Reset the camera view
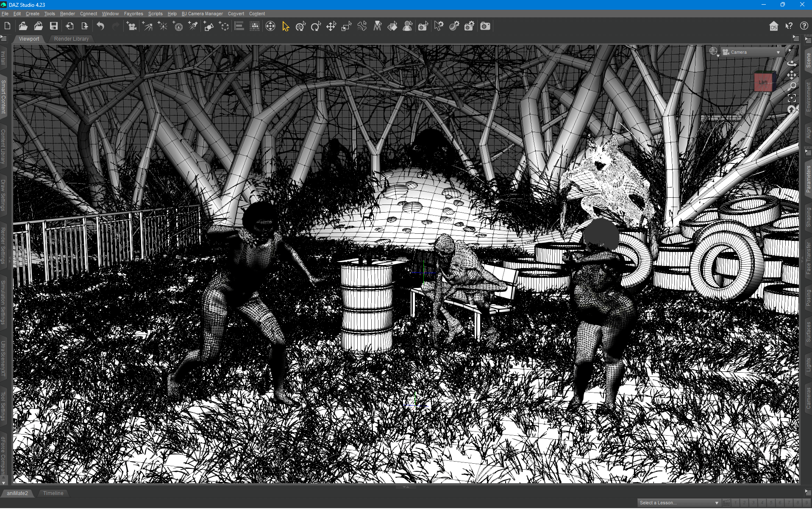This screenshot has height=509, width=812. (x=791, y=110)
